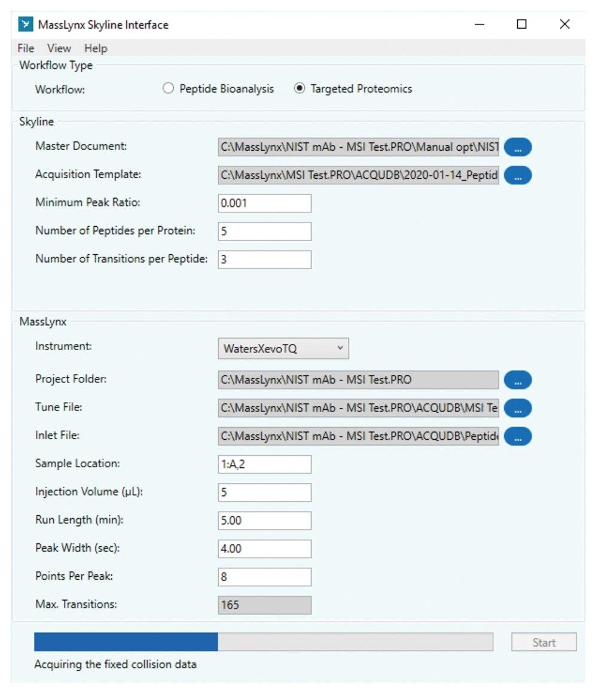Screen dimensions: 598x700
Task: Click the Number of Peptides per Protein field
Action: (265, 232)
